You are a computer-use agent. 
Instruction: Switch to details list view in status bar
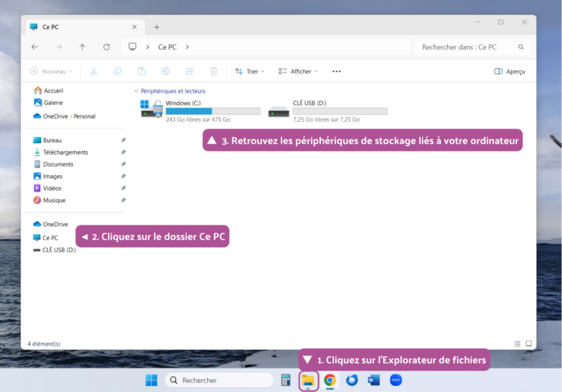(x=518, y=344)
